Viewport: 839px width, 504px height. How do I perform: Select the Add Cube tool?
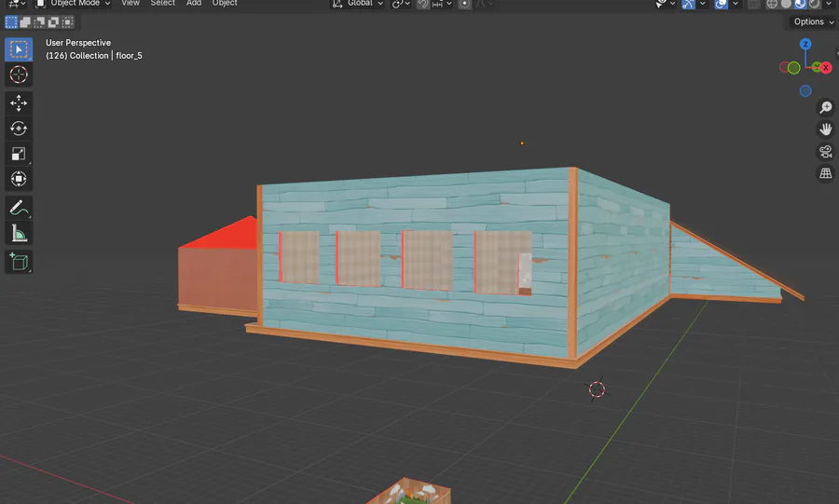(x=19, y=262)
